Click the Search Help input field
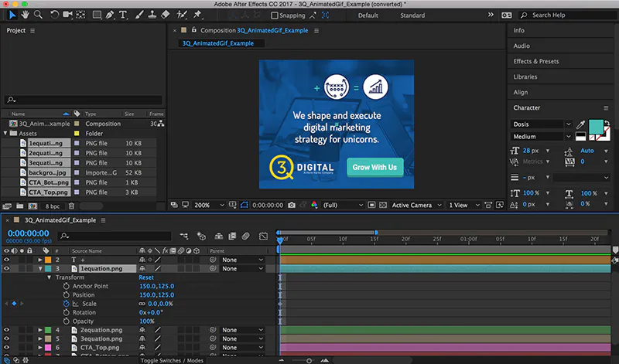Viewport: 619px width, 364px height. click(x=569, y=15)
